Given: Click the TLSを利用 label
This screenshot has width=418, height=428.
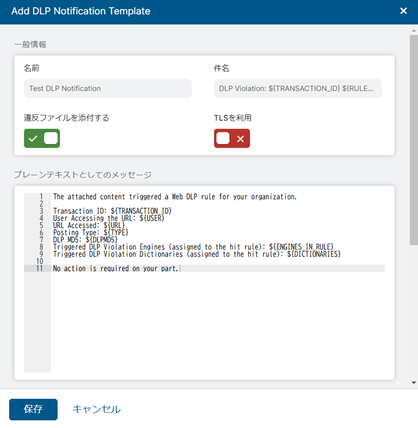Looking at the screenshot, I should [x=233, y=118].
